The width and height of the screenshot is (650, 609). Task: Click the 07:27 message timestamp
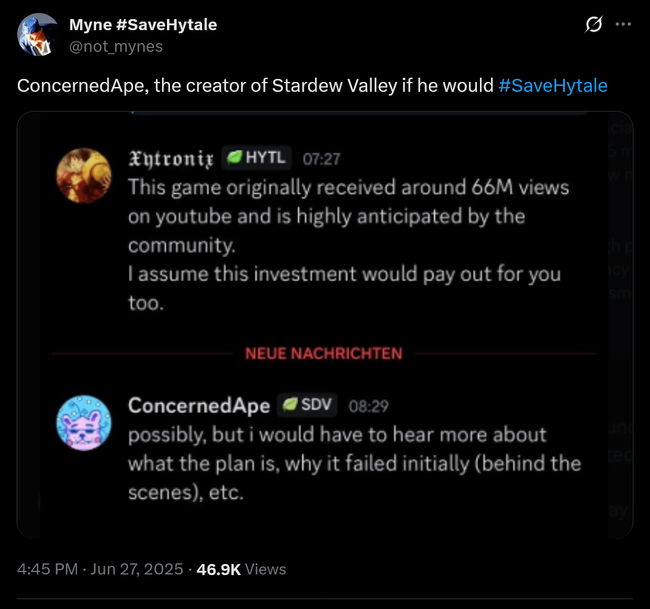coord(322,159)
